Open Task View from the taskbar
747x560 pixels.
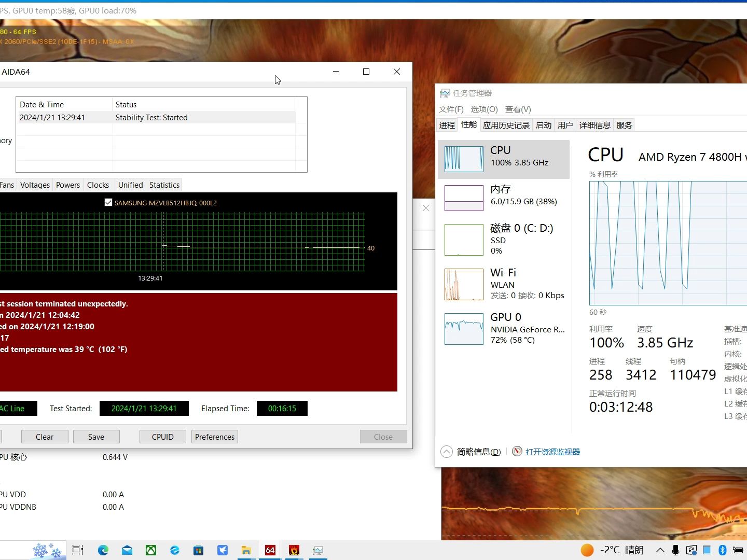pyautogui.click(x=78, y=550)
